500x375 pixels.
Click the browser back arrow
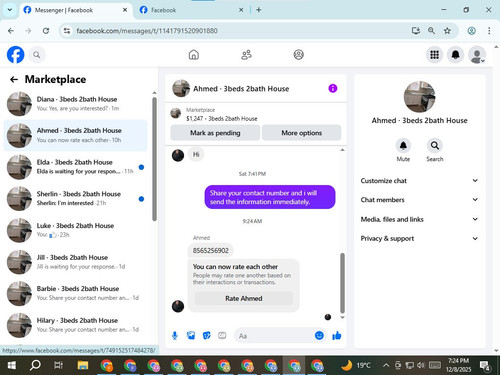pos(11,31)
